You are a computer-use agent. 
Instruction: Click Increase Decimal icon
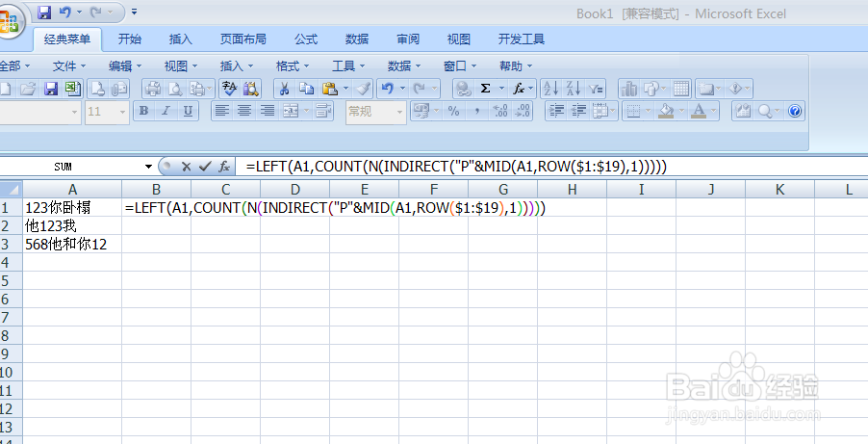tap(499, 112)
